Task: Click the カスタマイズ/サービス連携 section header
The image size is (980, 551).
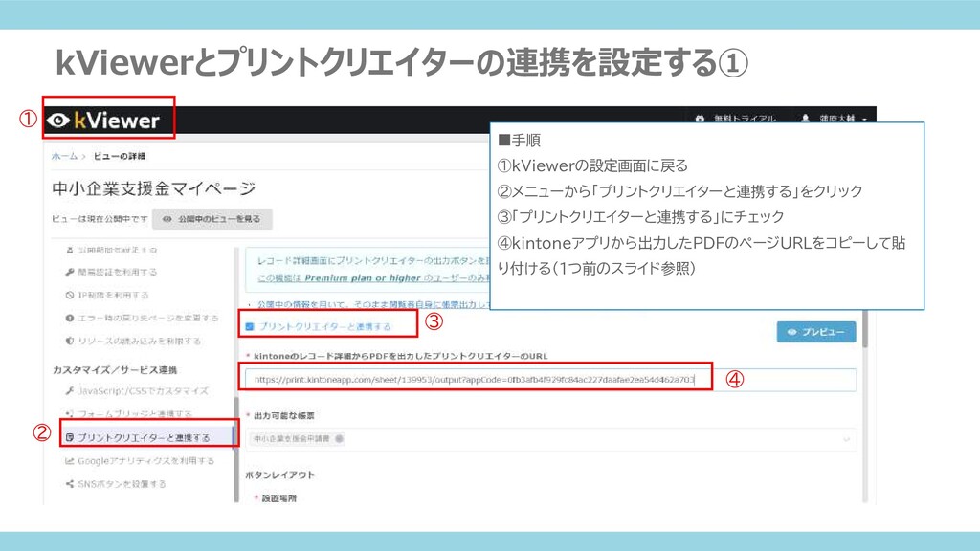Action: [115, 370]
